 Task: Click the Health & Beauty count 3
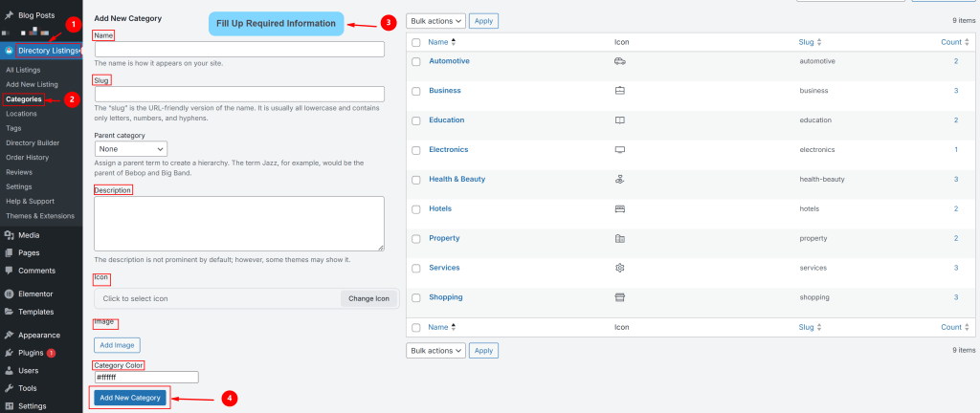(x=956, y=179)
